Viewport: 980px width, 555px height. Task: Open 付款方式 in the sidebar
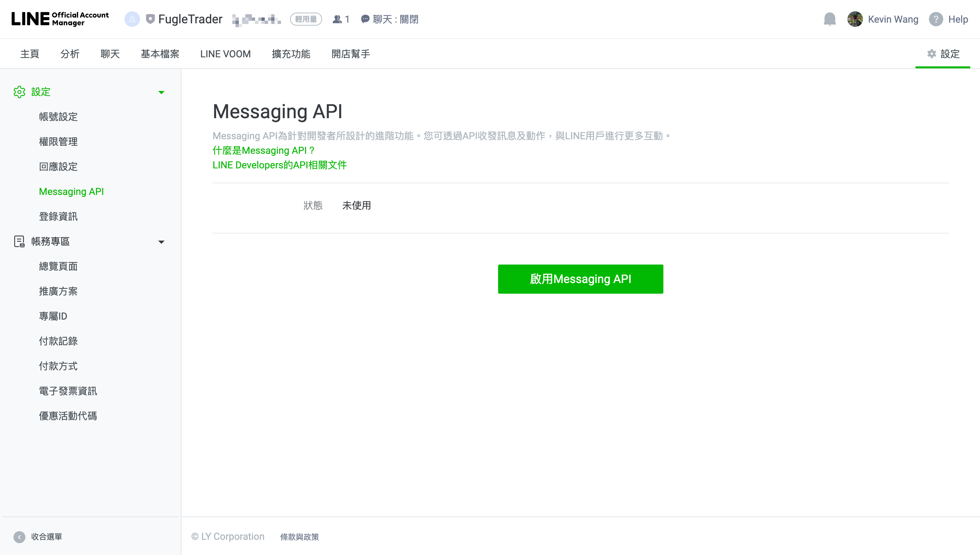pos(58,366)
